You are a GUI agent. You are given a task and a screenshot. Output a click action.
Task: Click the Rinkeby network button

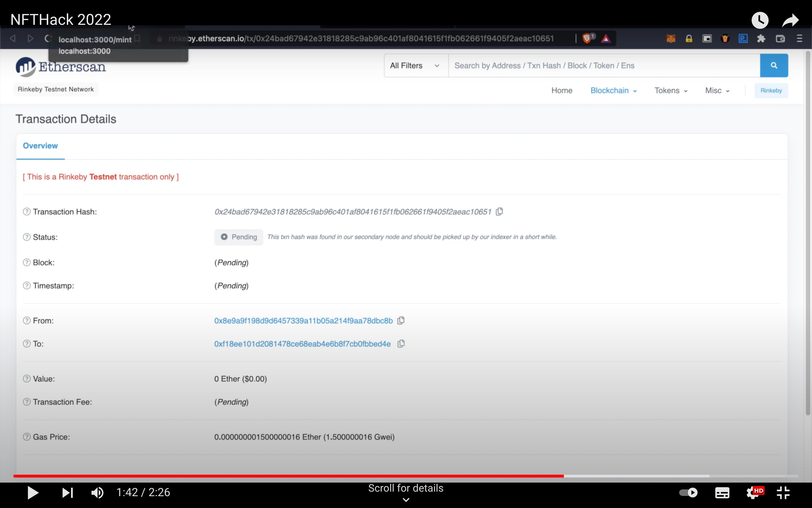pos(771,91)
